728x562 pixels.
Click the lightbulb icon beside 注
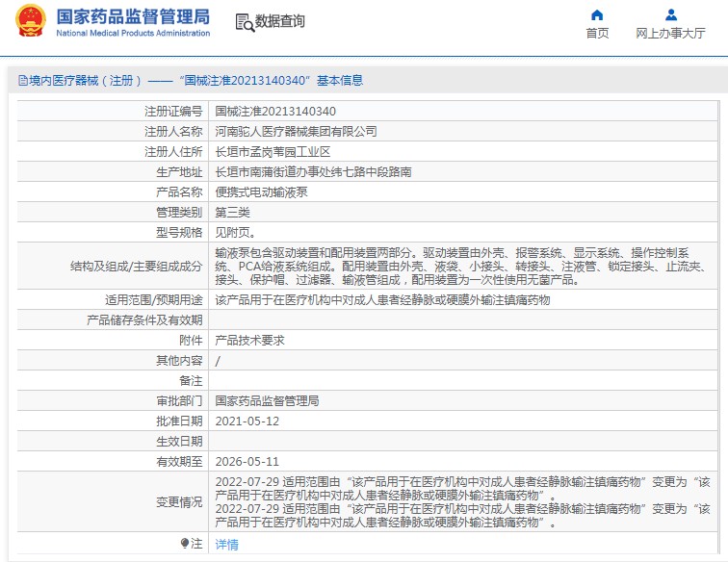185,543
